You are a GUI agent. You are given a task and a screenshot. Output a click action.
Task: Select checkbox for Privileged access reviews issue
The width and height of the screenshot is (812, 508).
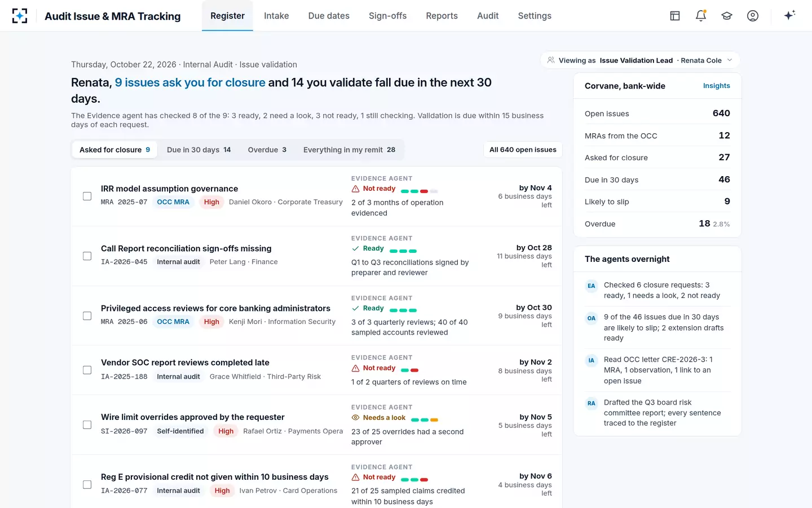pos(87,316)
